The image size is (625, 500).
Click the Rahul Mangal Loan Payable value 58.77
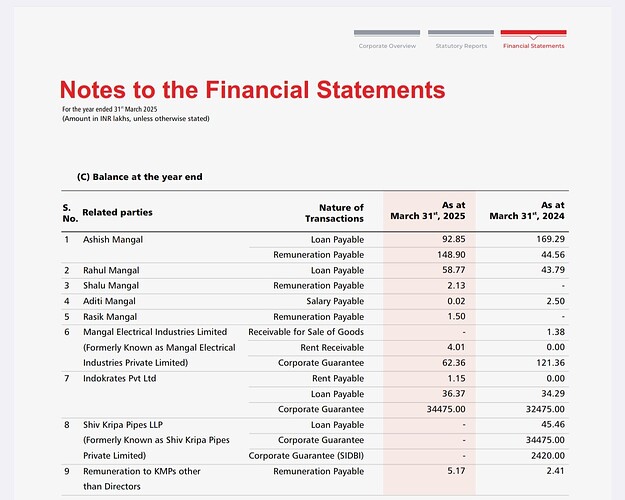[x=454, y=270]
